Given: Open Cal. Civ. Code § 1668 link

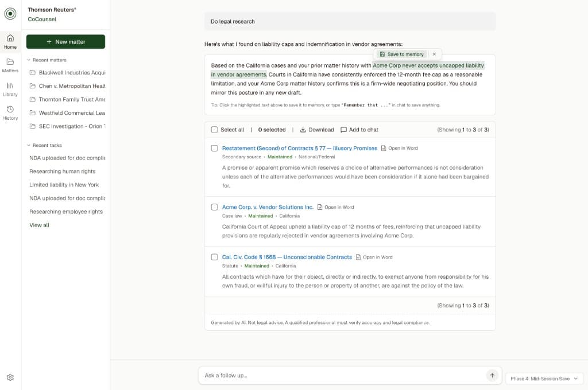Looking at the screenshot, I should coord(287,257).
